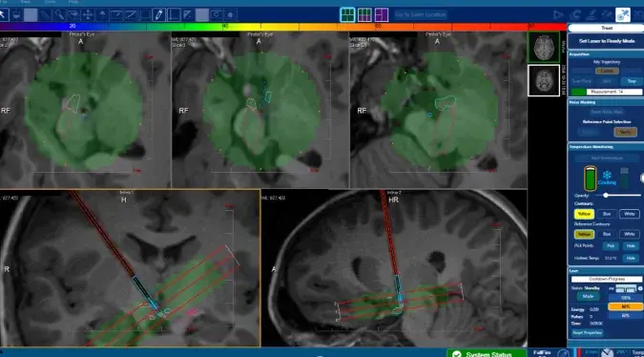Select the arrow pointer tool

coord(3,15)
